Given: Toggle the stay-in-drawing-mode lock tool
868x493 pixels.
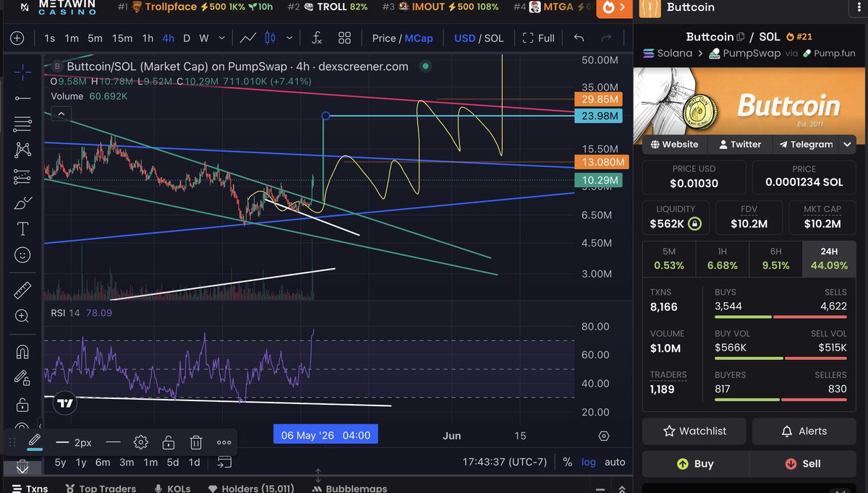Looking at the screenshot, I should click(x=22, y=378).
